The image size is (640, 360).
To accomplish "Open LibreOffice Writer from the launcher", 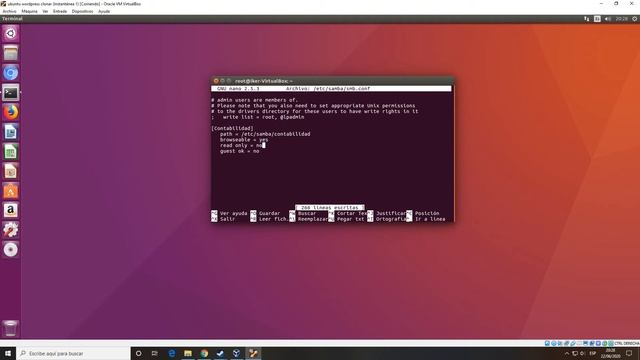I will (11, 132).
